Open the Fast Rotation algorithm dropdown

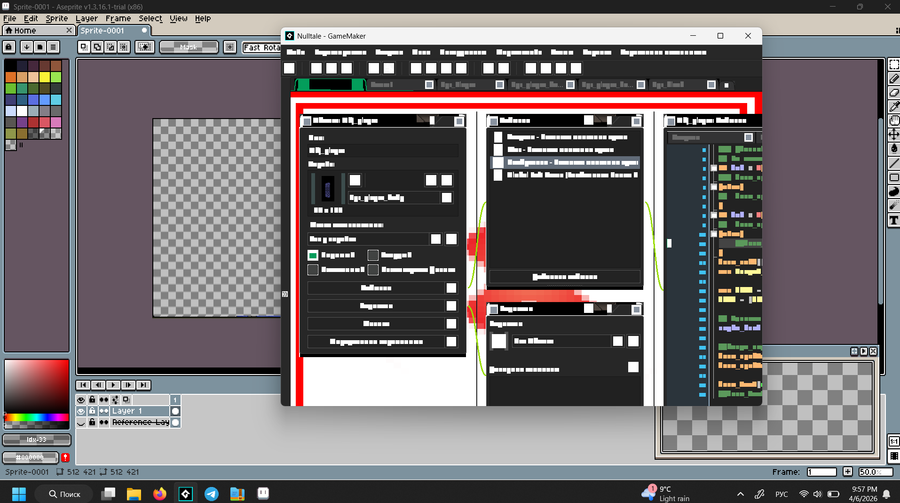coord(261,47)
